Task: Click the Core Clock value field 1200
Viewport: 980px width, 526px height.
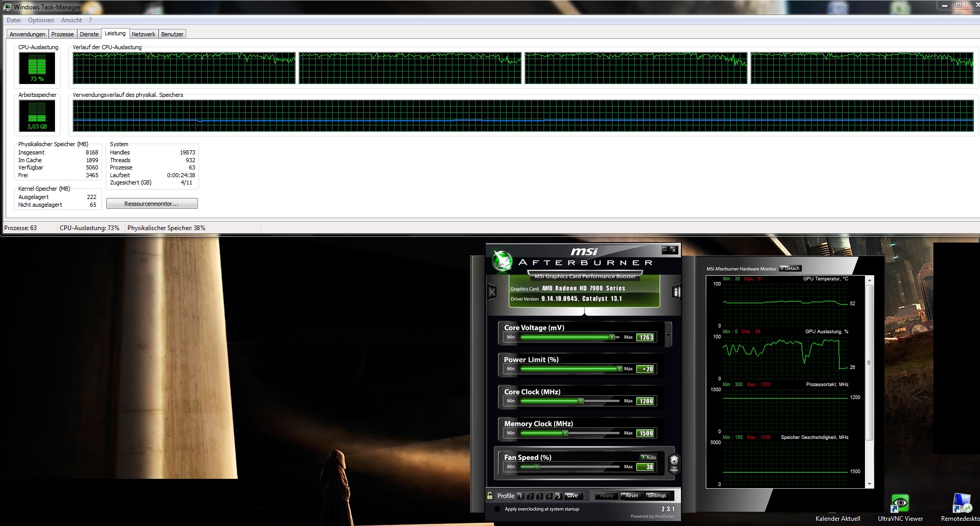Action: (646, 401)
